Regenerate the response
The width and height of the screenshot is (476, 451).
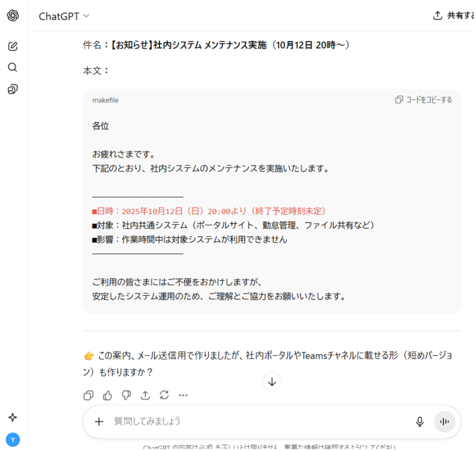[164, 395]
